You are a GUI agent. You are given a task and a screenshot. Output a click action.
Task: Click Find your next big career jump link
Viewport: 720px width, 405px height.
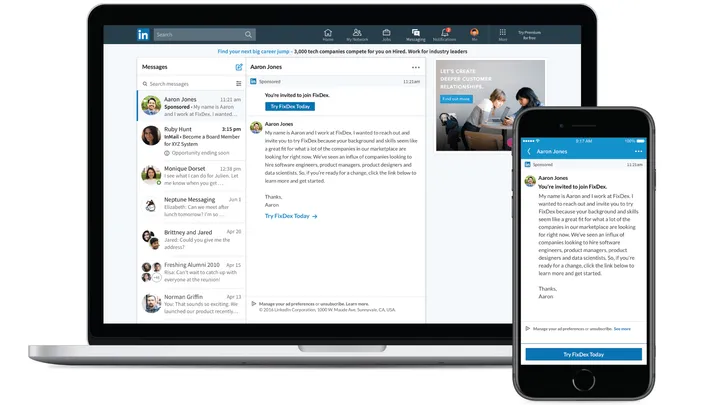pos(253,51)
